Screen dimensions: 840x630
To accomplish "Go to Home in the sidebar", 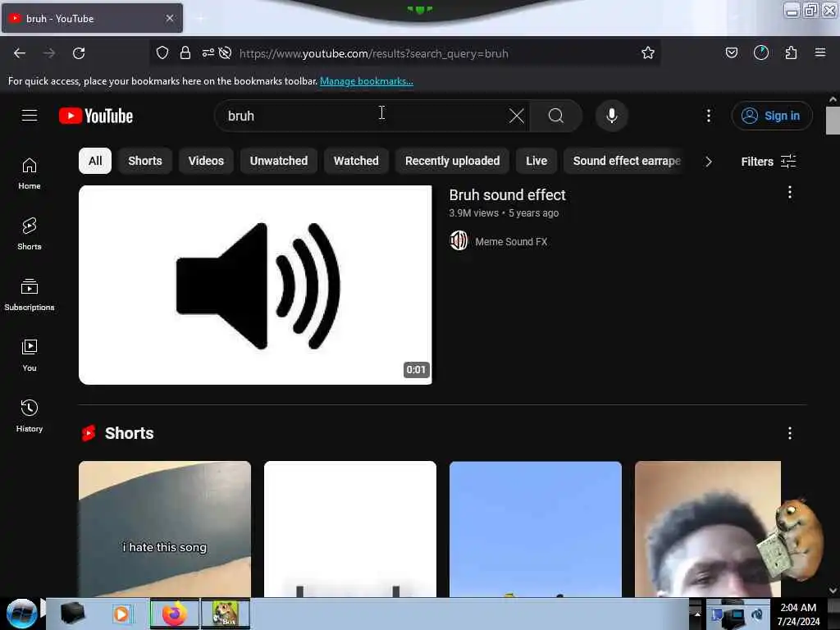I will point(30,174).
